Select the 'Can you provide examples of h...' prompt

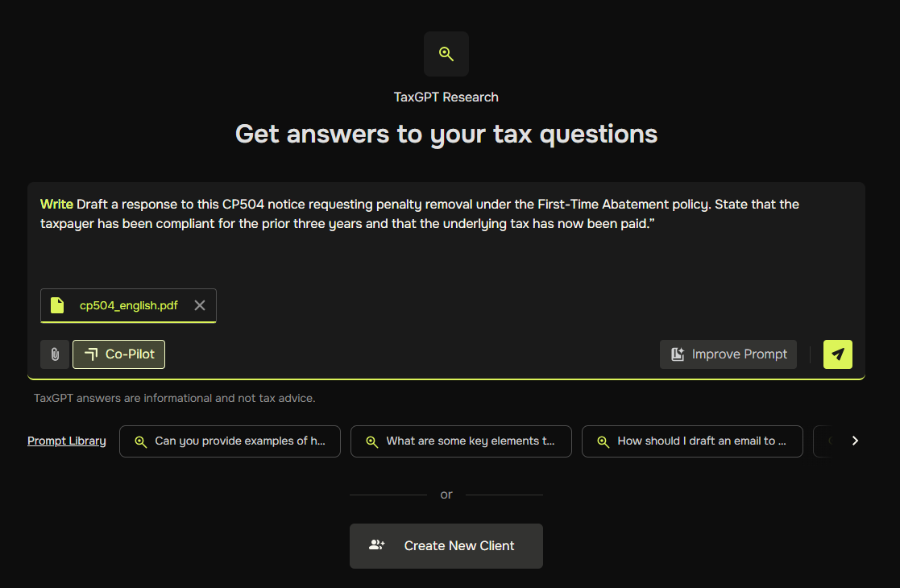point(230,441)
